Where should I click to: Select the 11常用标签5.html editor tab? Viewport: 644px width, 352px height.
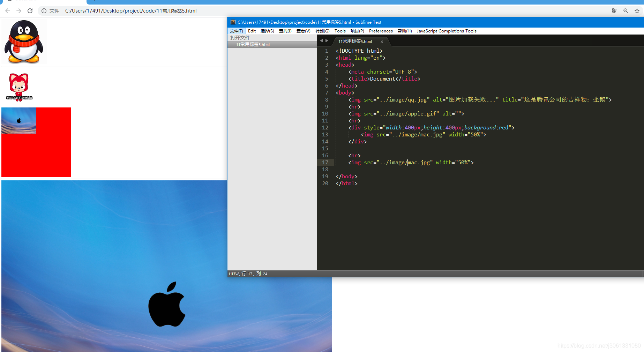pyautogui.click(x=355, y=42)
